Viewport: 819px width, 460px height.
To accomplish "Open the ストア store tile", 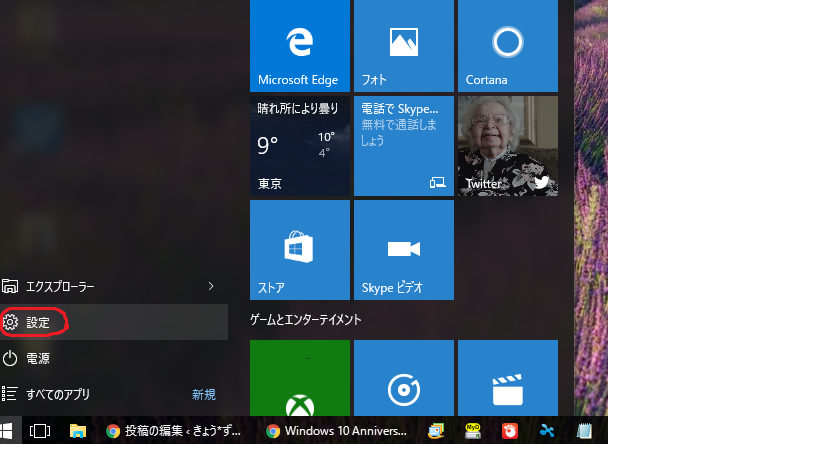I will [x=300, y=250].
